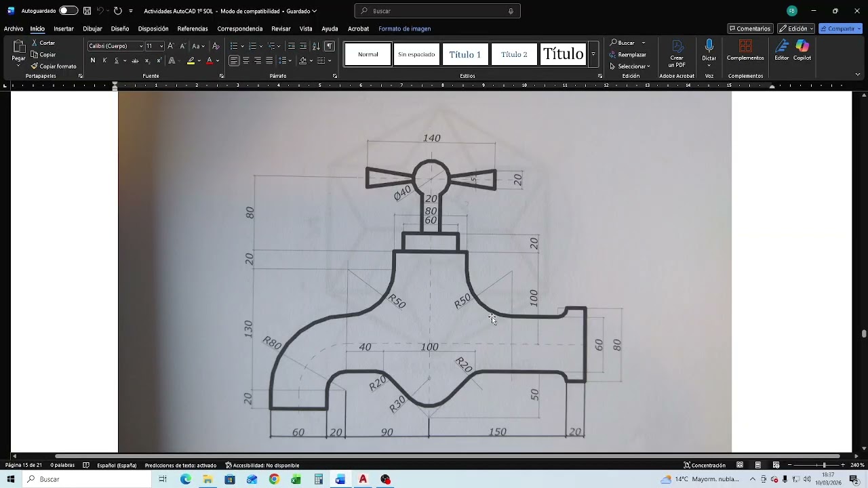Click the Buscar search field in title bar

(437, 11)
